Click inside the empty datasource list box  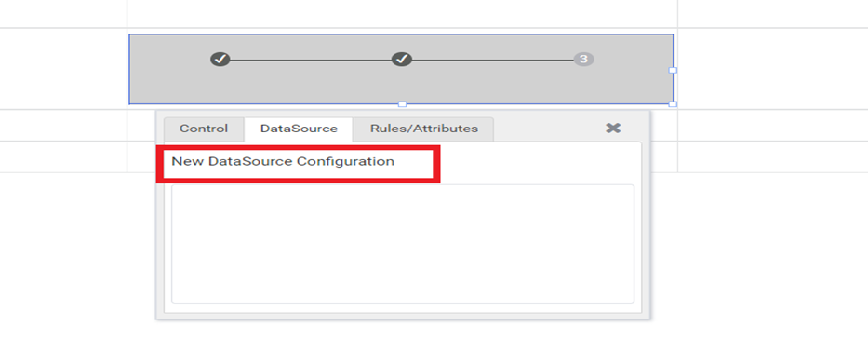pos(403,244)
